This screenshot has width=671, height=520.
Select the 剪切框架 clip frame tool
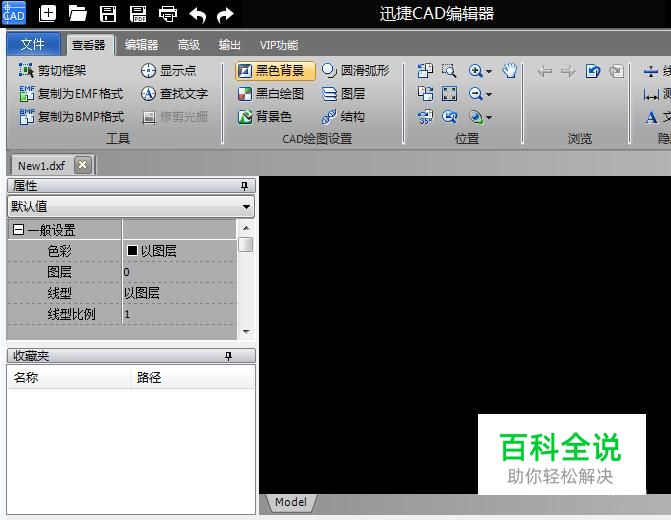pyautogui.click(x=53, y=71)
